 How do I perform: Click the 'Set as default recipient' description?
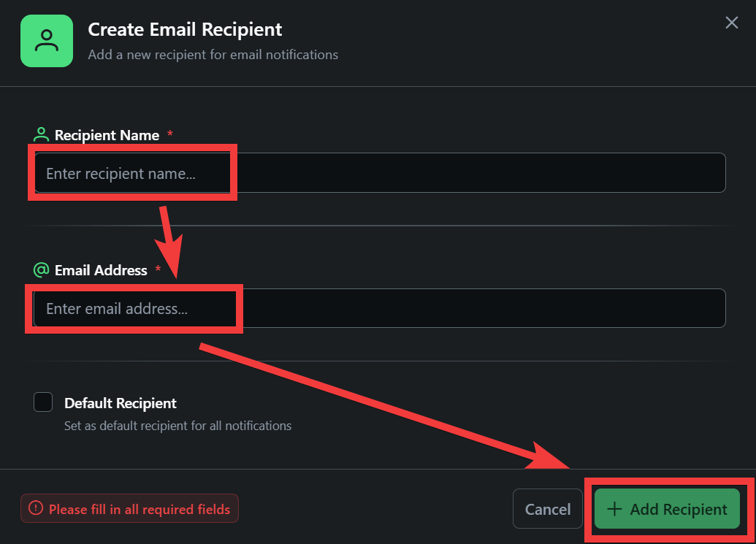pos(177,426)
